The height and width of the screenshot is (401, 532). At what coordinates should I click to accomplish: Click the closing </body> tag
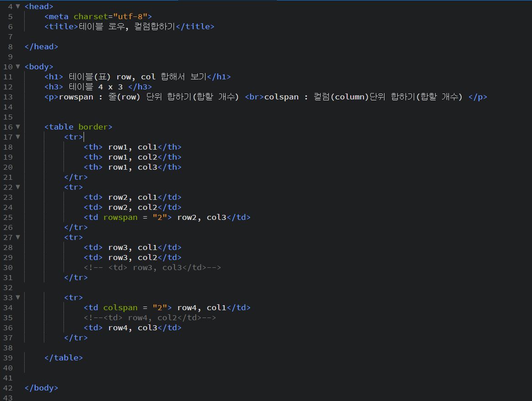point(42,388)
